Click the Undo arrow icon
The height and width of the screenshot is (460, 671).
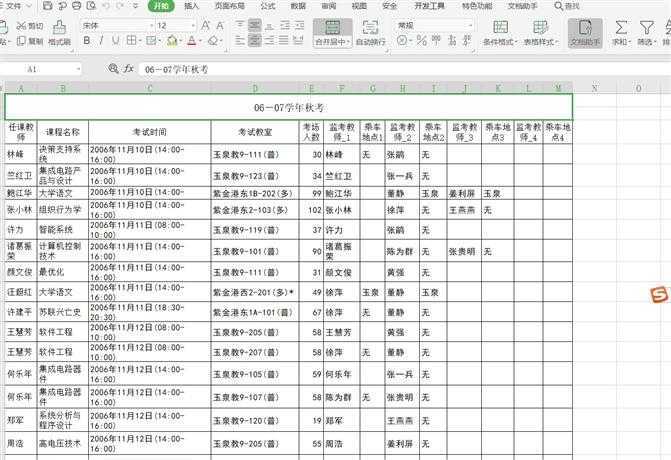(x=106, y=6)
